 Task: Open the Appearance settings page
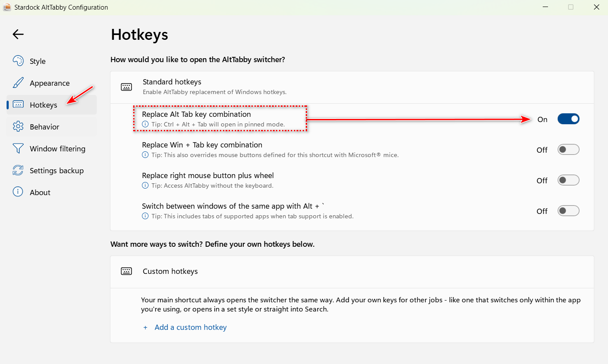[52, 83]
